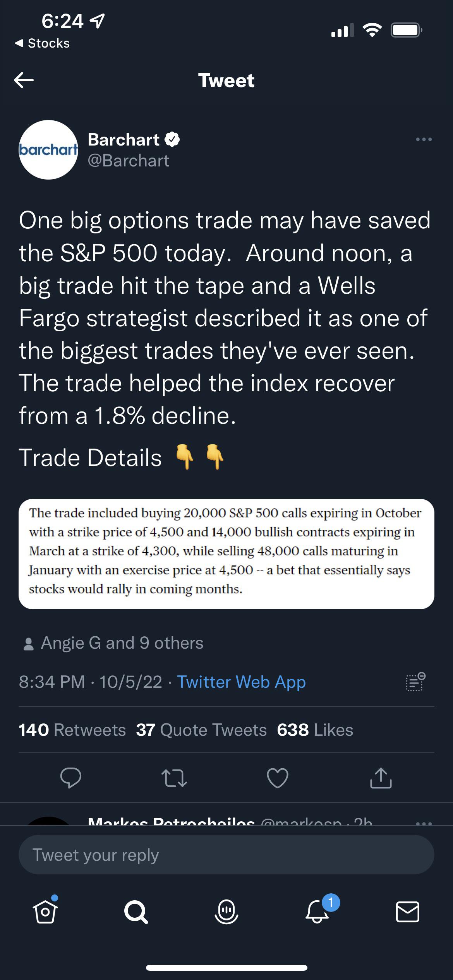Open the Messages envelope tab
453x980 pixels.
coord(408,911)
